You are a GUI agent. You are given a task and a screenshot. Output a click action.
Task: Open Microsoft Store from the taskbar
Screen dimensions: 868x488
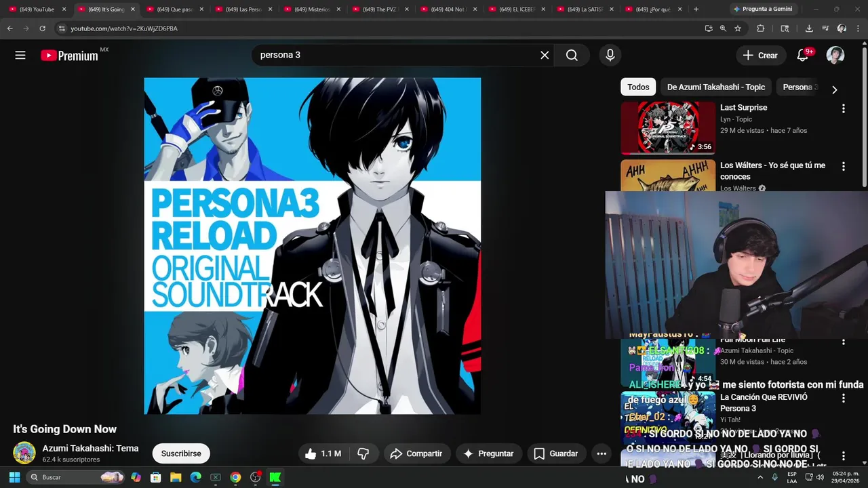(155, 477)
